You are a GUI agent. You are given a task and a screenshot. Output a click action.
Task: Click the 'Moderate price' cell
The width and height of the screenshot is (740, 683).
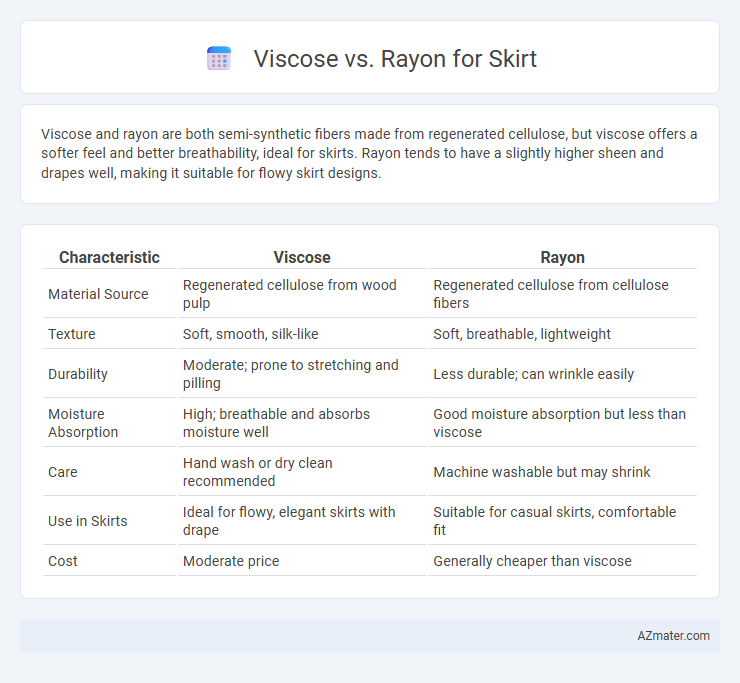point(302,561)
